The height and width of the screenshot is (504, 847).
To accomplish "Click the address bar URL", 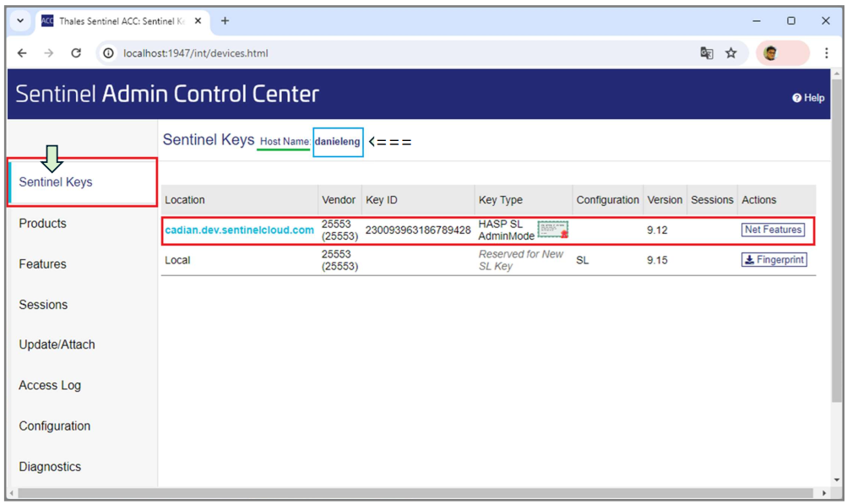I will click(x=196, y=53).
